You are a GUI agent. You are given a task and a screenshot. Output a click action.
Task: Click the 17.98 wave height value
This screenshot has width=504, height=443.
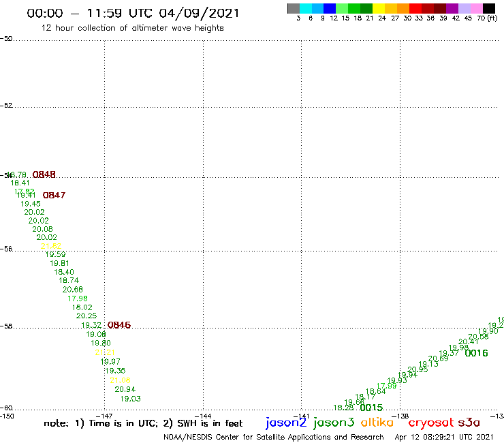tap(78, 299)
